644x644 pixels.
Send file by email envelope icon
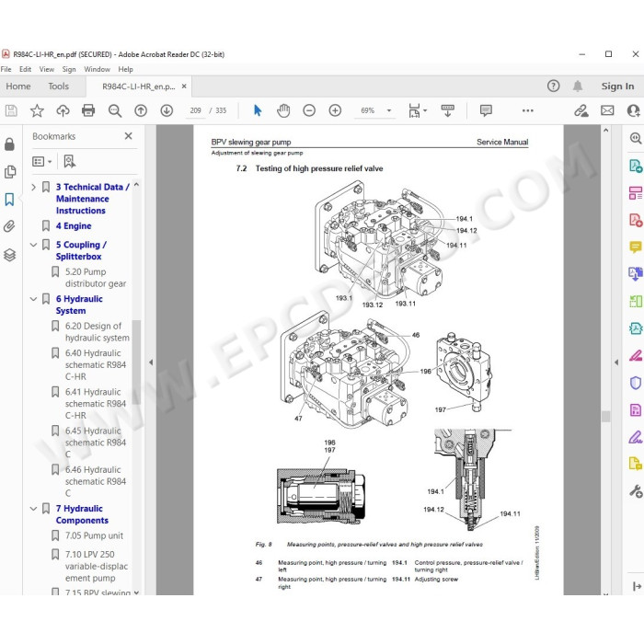coord(607,110)
